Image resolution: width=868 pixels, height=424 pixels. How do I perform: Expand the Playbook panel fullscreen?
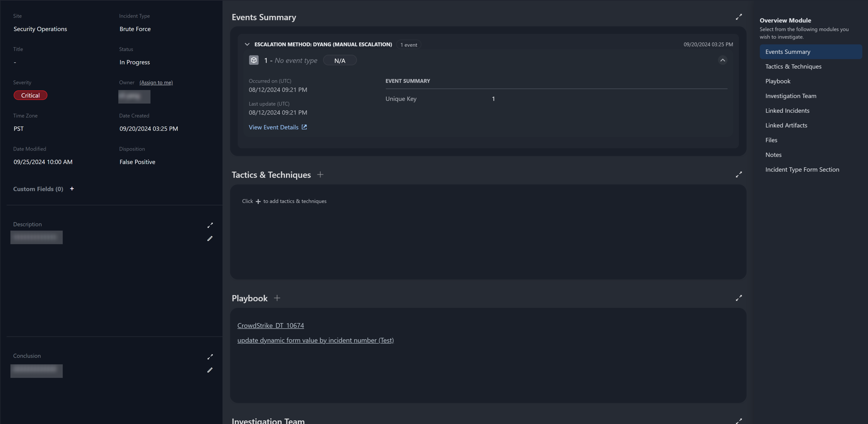click(x=739, y=298)
